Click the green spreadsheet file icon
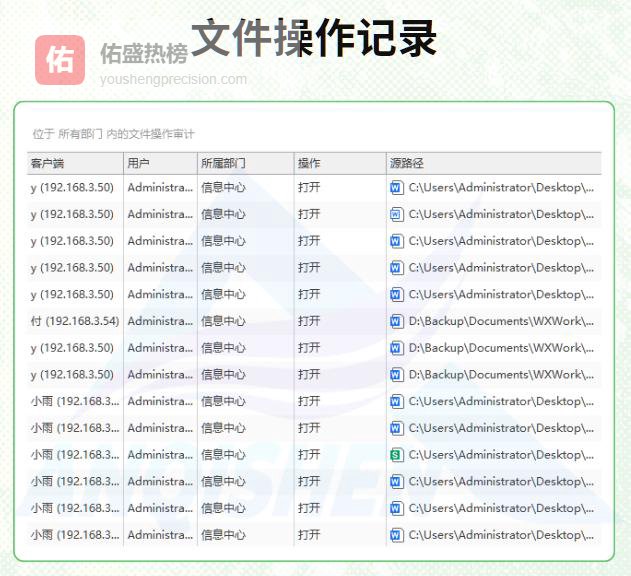Image resolution: width=631 pixels, height=576 pixels. (396, 455)
